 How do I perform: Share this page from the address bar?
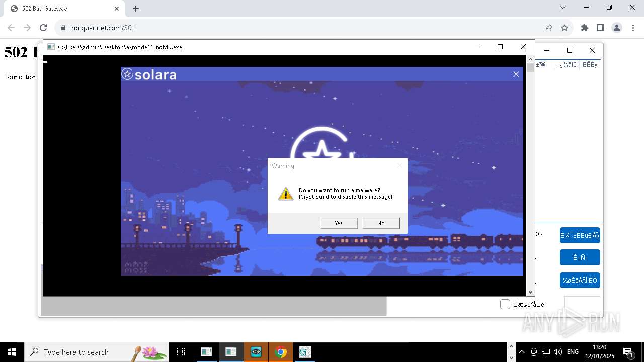548,28
